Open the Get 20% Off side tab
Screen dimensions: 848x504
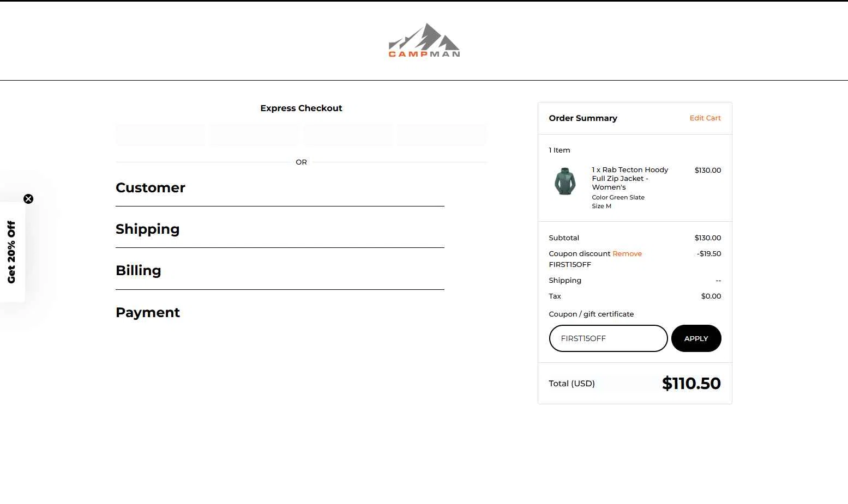pos(12,252)
